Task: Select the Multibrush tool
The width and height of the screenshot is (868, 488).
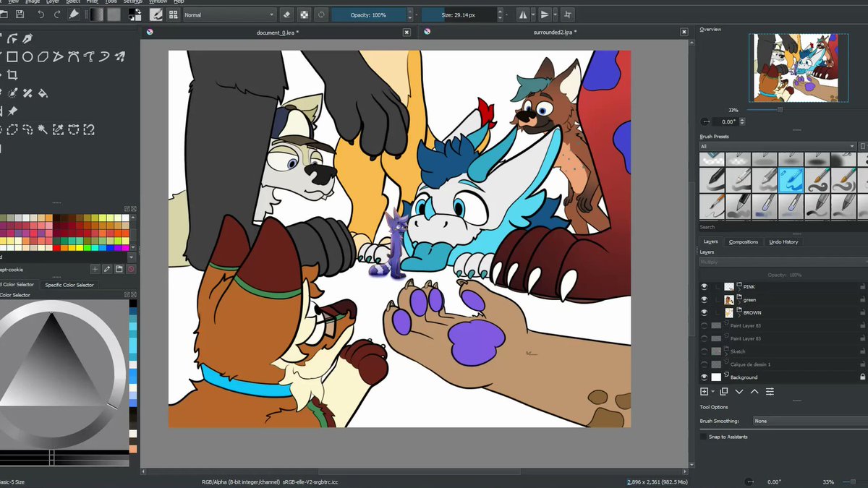Action: coord(119,56)
